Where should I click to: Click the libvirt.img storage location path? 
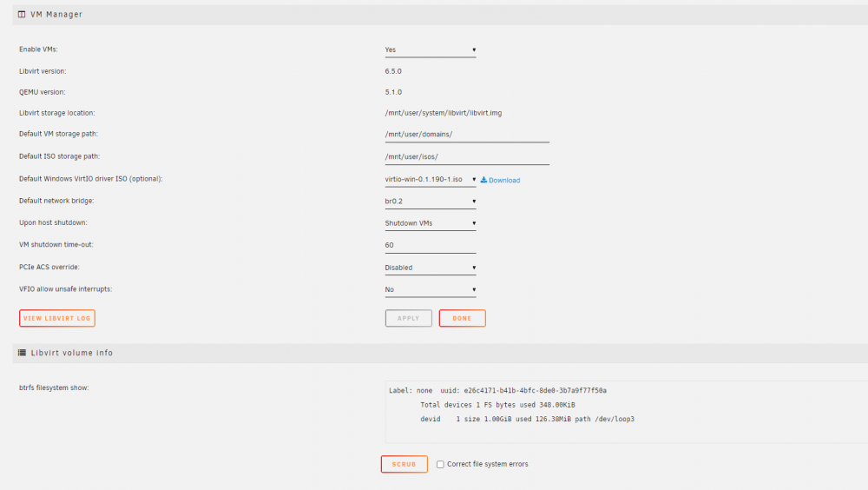(x=443, y=113)
